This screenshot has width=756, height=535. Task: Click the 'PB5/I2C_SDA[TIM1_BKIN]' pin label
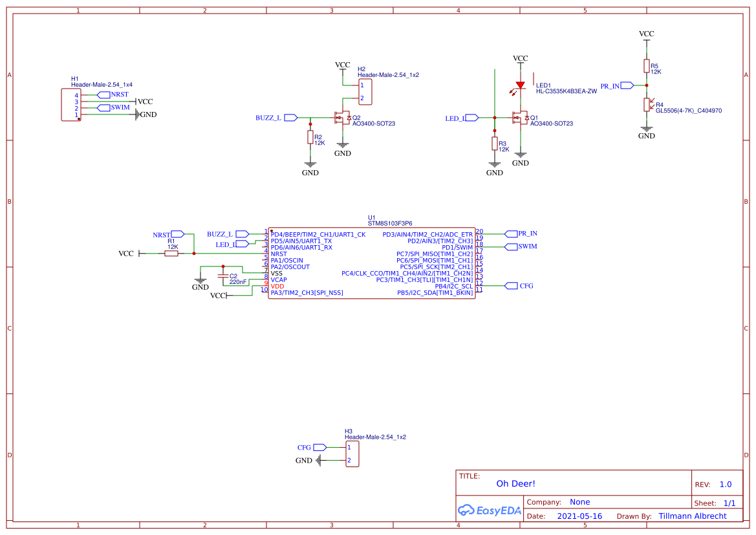[x=435, y=293]
